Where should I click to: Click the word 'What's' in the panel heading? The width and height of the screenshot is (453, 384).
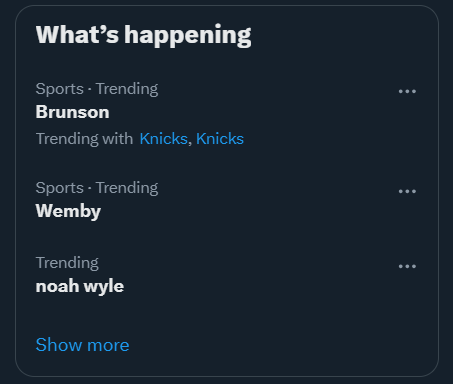(77, 35)
